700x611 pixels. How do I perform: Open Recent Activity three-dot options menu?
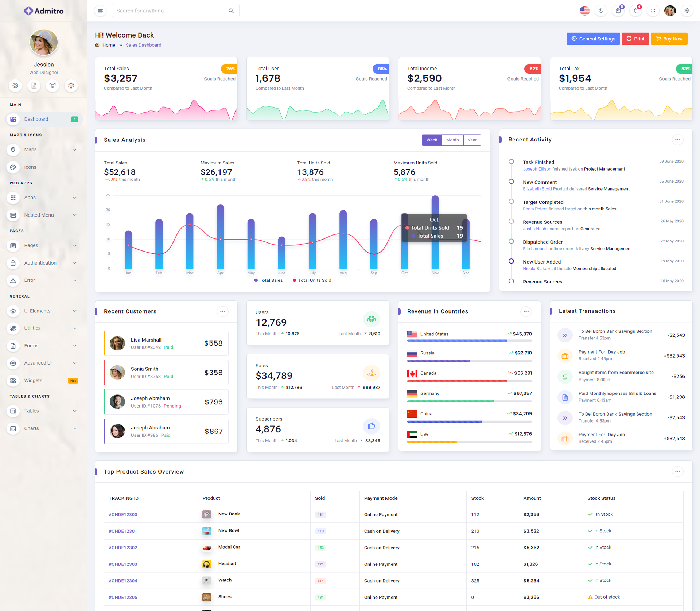677,140
